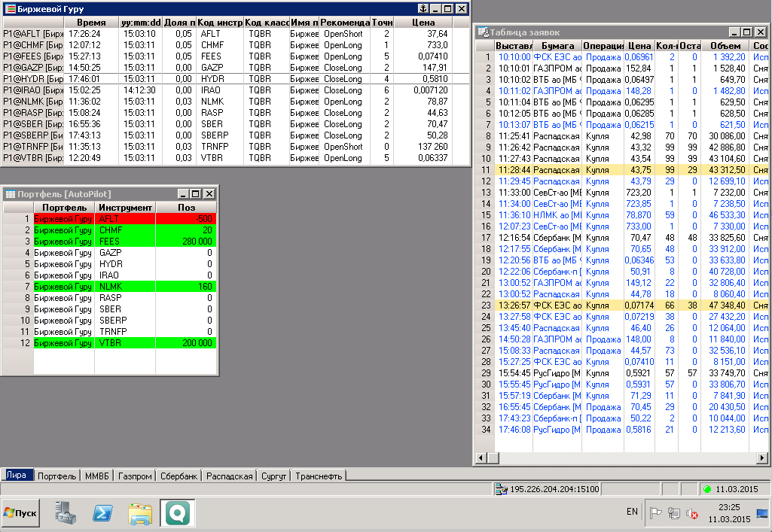This screenshot has height=532, width=772.
Task: Click the Action Center flag tray icon
Action: [x=656, y=513]
